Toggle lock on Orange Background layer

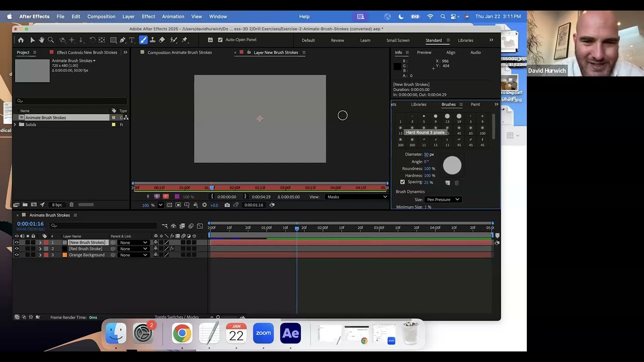pyautogui.click(x=33, y=255)
